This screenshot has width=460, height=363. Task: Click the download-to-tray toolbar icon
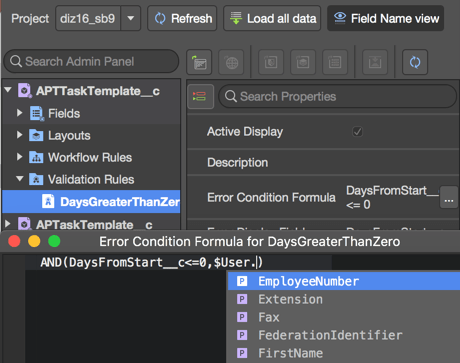click(x=375, y=62)
